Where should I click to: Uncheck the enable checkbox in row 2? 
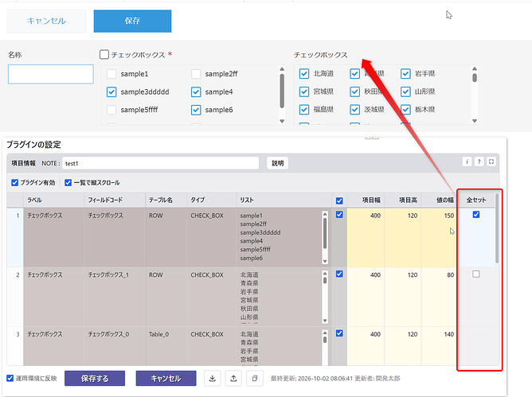(339, 274)
